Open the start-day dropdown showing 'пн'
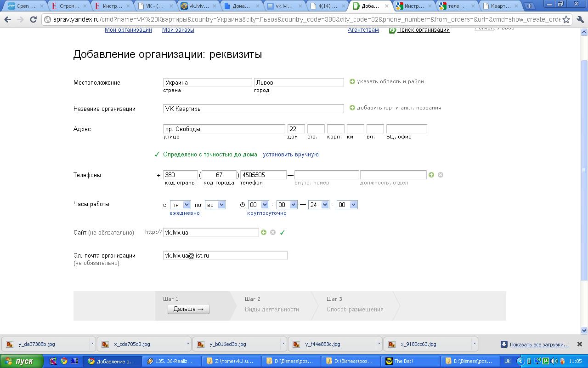This screenshot has height=368, width=588. click(x=180, y=205)
